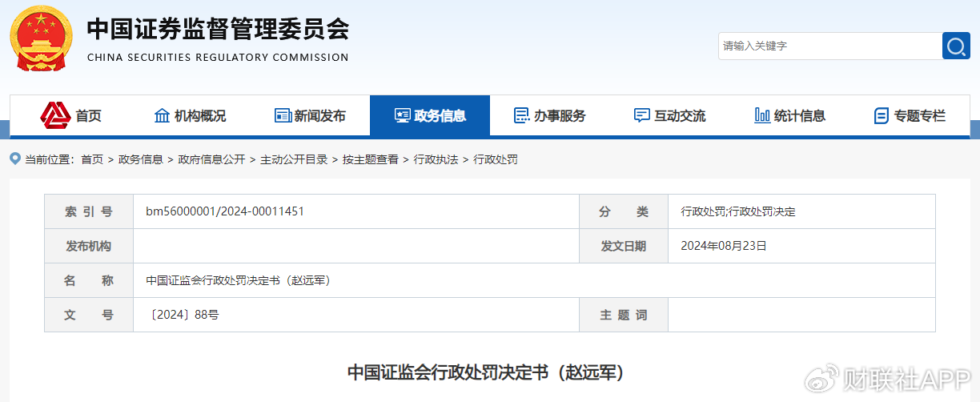Image resolution: width=980 pixels, height=402 pixels.
Task: Open the 首页 navigation tab
Action: pyautogui.click(x=70, y=116)
